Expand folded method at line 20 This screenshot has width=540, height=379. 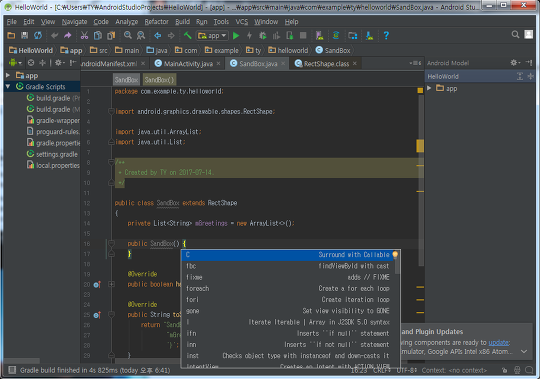click(x=111, y=284)
